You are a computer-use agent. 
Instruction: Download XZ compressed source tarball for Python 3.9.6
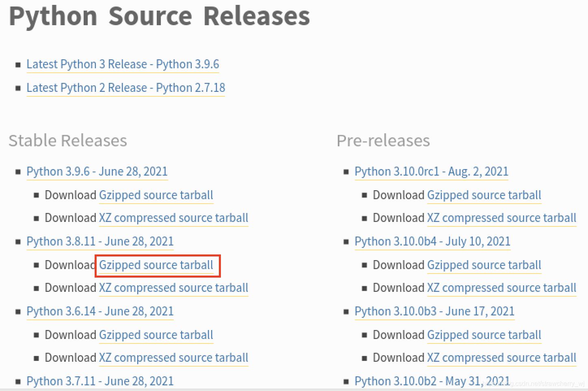174,218
